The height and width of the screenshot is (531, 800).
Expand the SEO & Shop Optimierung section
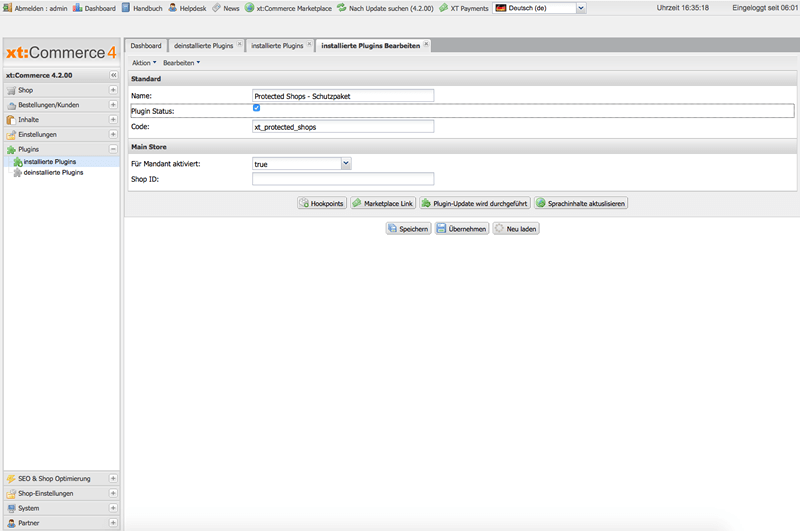[x=113, y=478]
